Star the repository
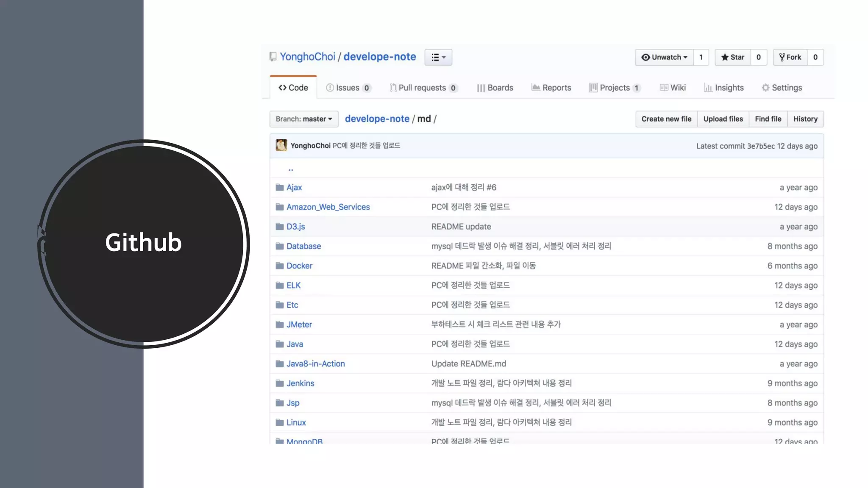Viewport: 868px width, 488px height. tap(733, 57)
